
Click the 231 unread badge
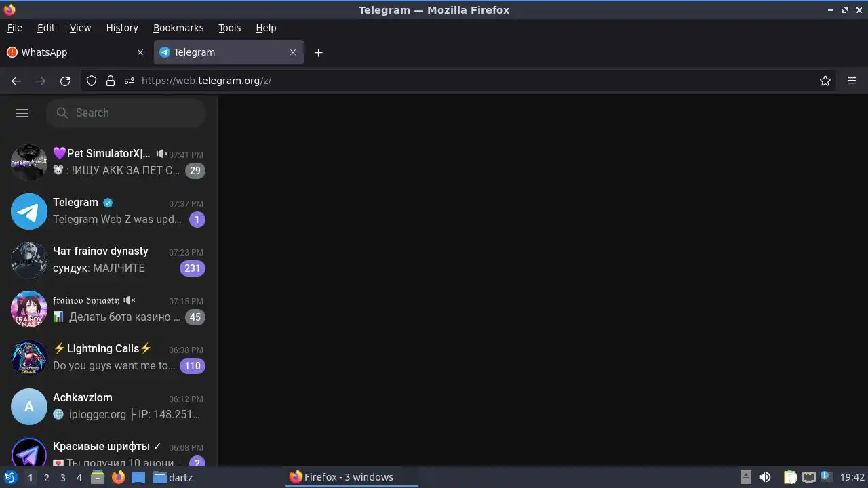[193, 268]
